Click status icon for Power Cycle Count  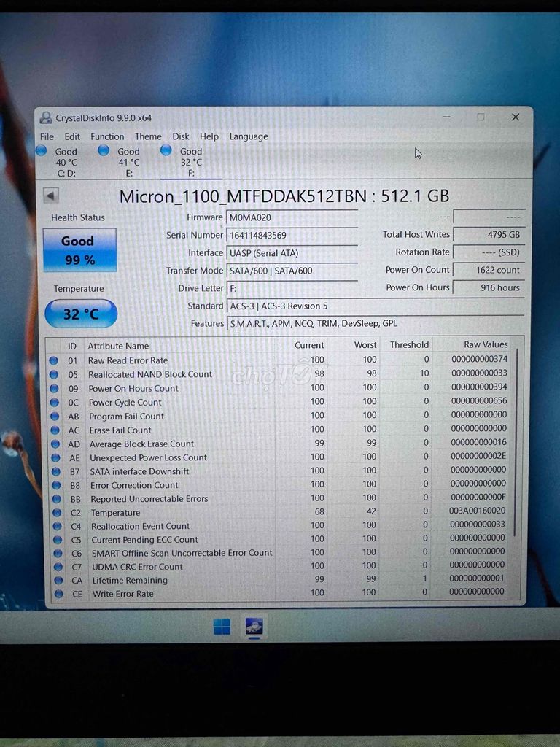(54, 402)
